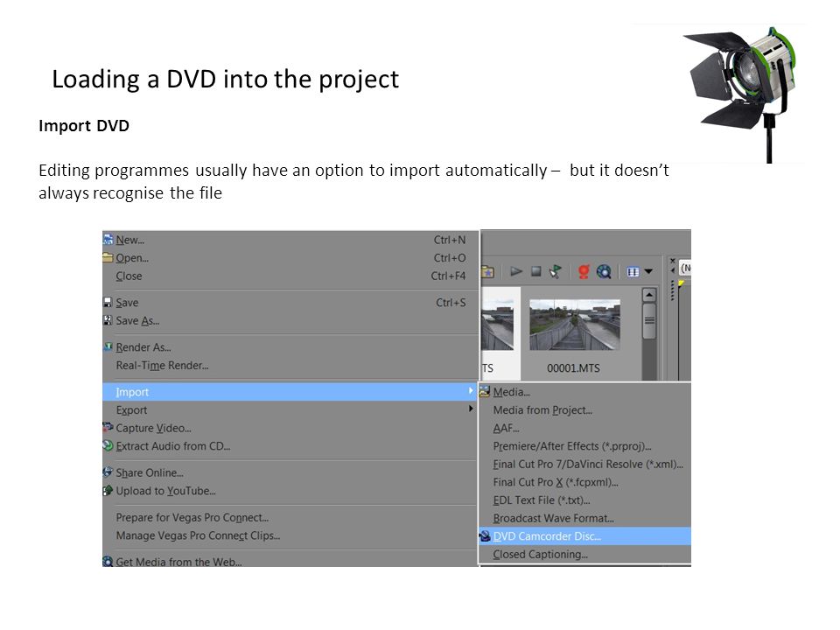
Task: Start preview with the play icon
Action: click(x=516, y=271)
